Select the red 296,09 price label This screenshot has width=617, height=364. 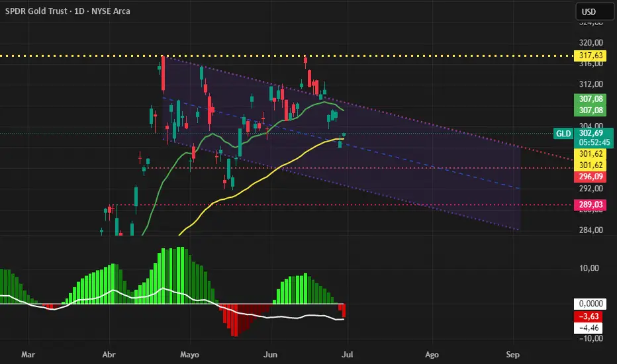[x=590, y=177]
